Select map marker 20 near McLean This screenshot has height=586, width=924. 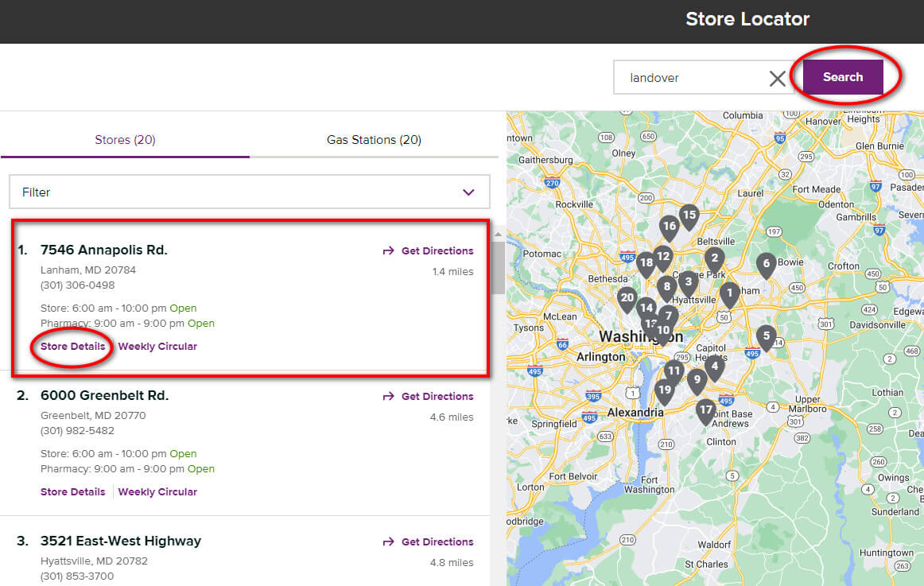pyautogui.click(x=627, y=299)
